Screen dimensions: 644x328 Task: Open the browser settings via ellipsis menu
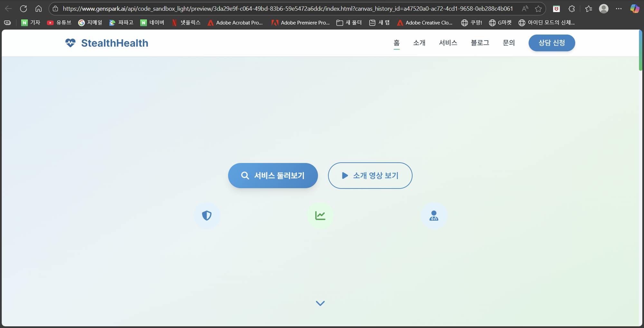coord(619,9)
